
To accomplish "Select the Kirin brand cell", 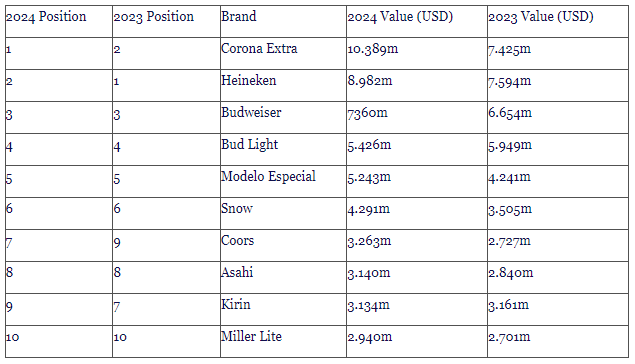I will click(283, 309).
